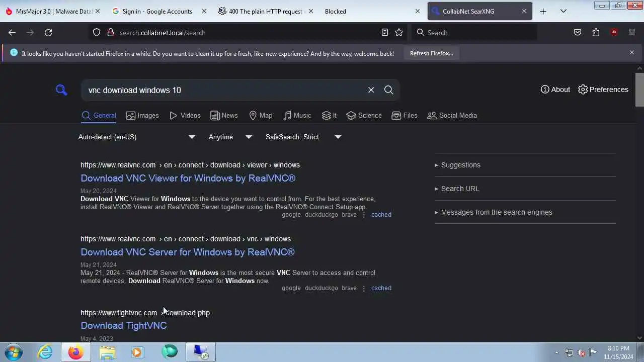Click the muted volume tray icon
Screen dimensions: 644x362
581,352
